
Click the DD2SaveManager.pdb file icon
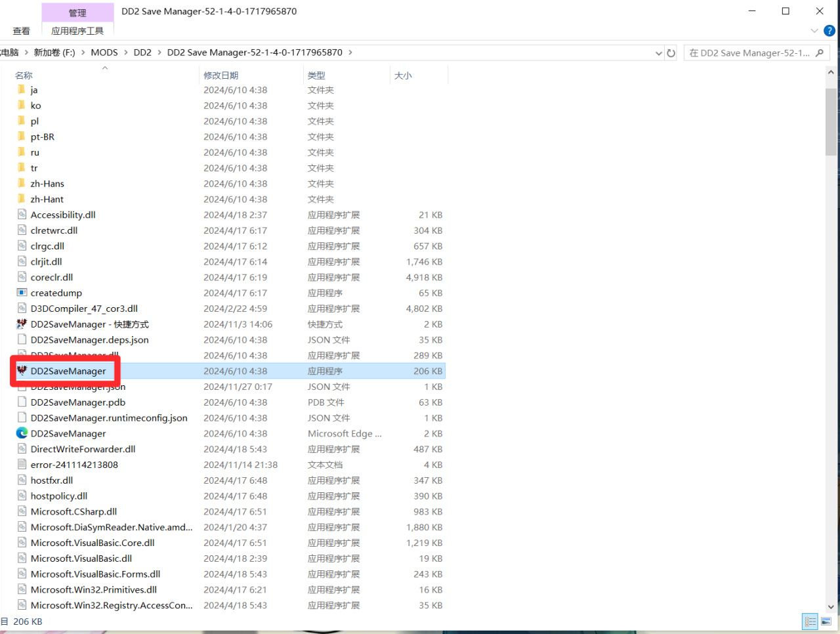click(x=22, y=402)
